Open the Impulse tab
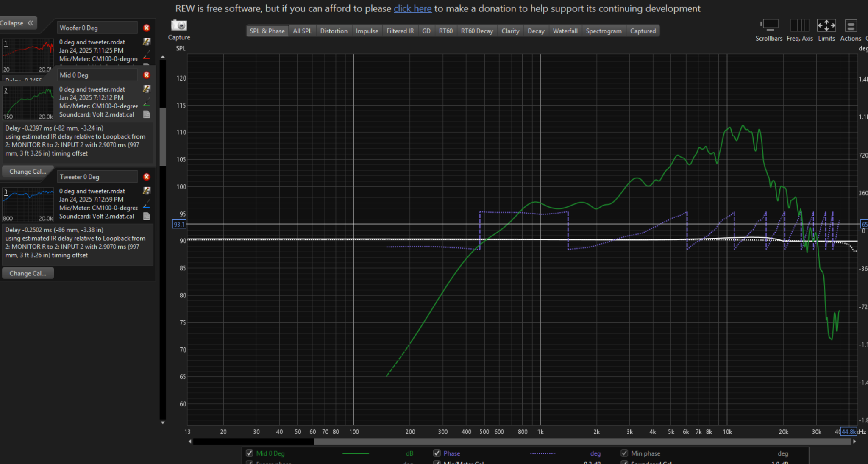The image size is (868, 464). [367, 31]
